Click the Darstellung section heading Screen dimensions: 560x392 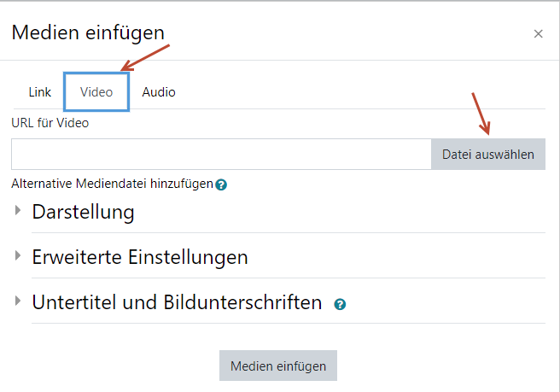coord(83,212)
